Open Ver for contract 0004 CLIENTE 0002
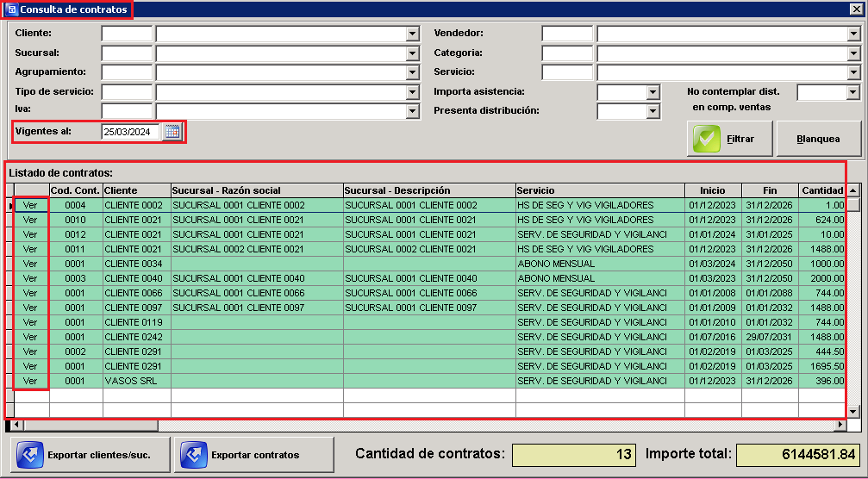868x479 pixels. [x=30, y=205]
